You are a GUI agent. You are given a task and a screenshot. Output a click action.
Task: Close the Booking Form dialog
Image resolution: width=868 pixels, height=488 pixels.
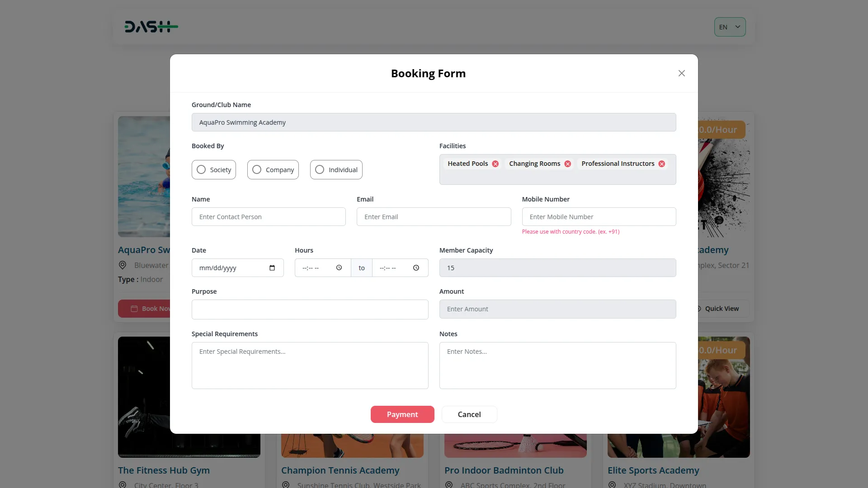point(682,73)
